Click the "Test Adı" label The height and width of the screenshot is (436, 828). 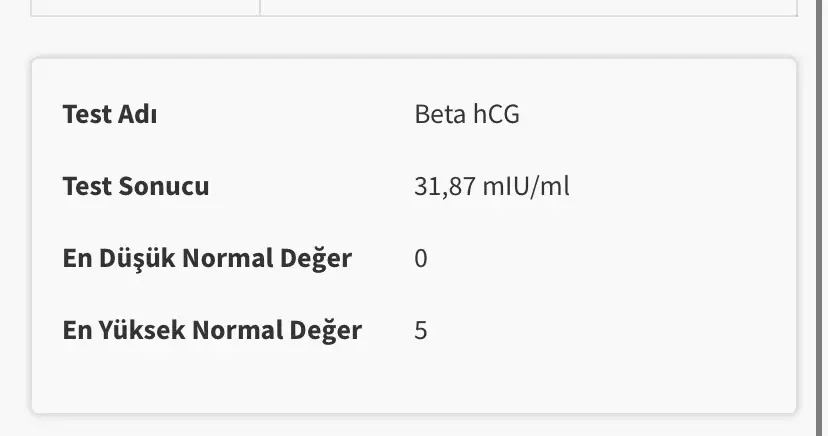110,114
